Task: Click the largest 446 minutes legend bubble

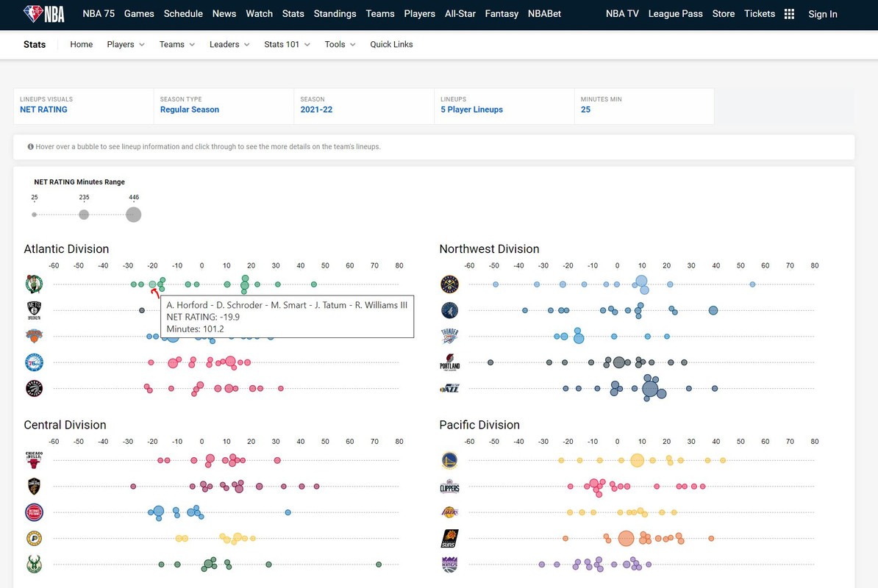Action: pos(133,215)
